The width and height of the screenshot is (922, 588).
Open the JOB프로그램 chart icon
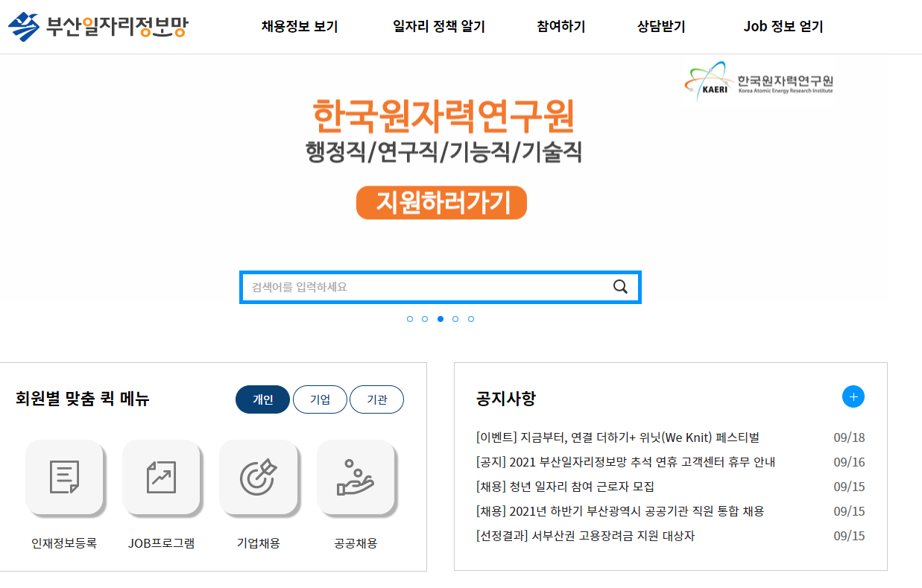pos(161,477)
